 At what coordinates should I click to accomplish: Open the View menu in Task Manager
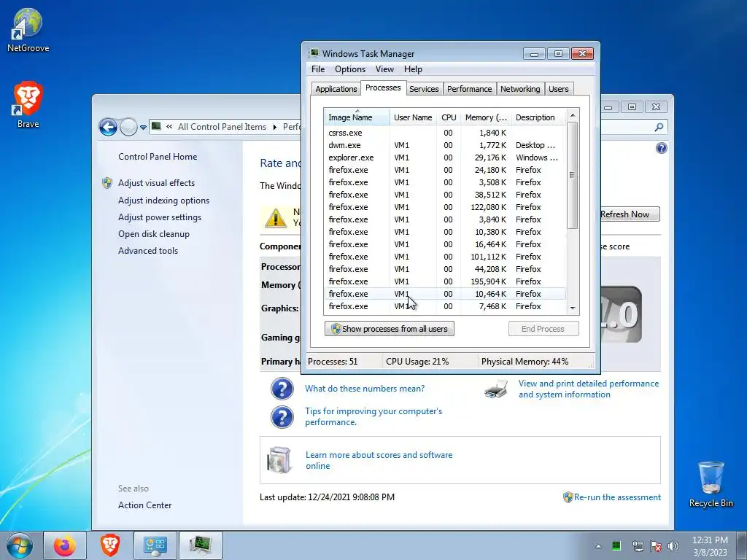click(384, 69)
